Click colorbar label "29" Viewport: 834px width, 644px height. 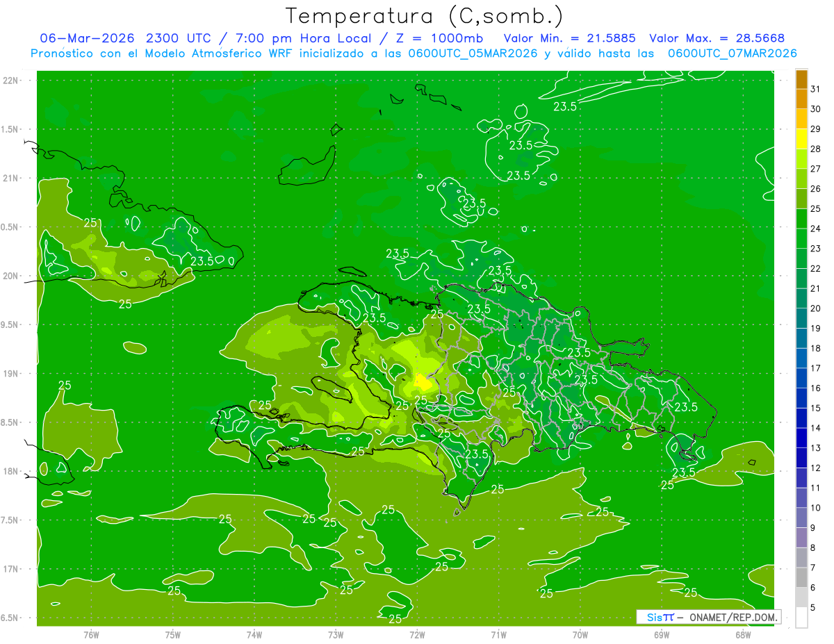816,129
